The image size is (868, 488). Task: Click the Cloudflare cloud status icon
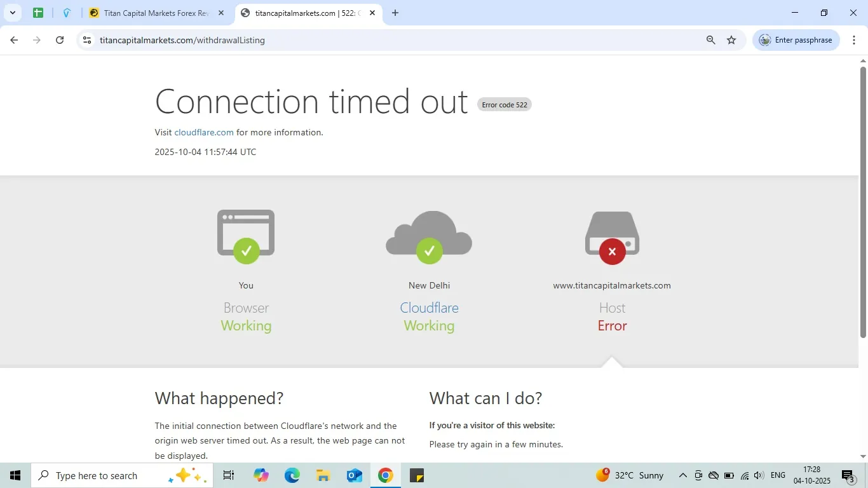429,236
